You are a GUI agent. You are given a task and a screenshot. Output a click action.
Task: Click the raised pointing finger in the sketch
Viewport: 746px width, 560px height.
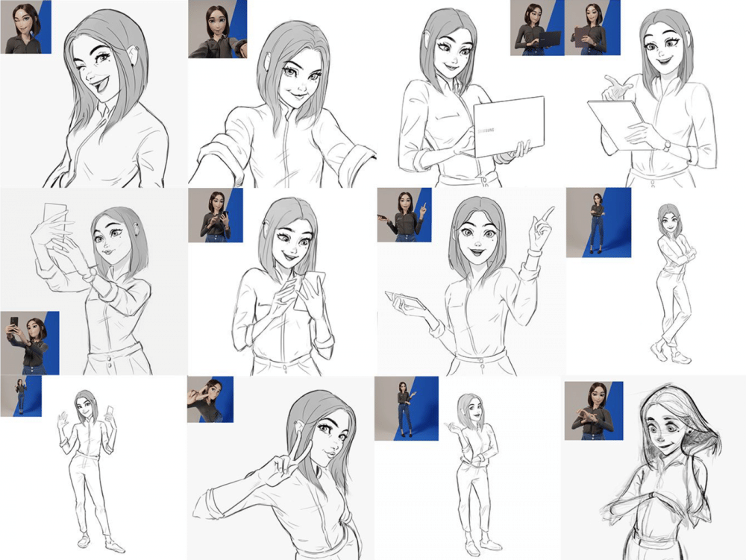click(x=547, y=215)
